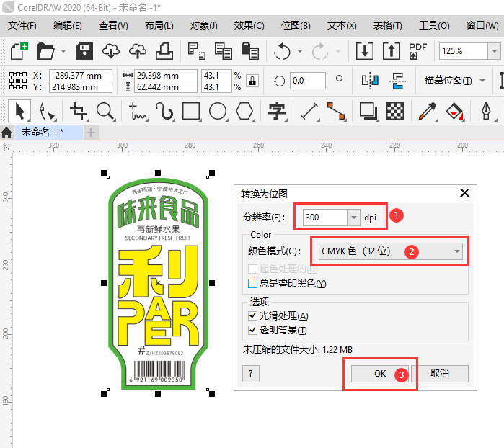Select the Interactive fill bucket tool
The height and width of the screenshot is (448, 504).
pyautogui.click(x=454, y=112)
